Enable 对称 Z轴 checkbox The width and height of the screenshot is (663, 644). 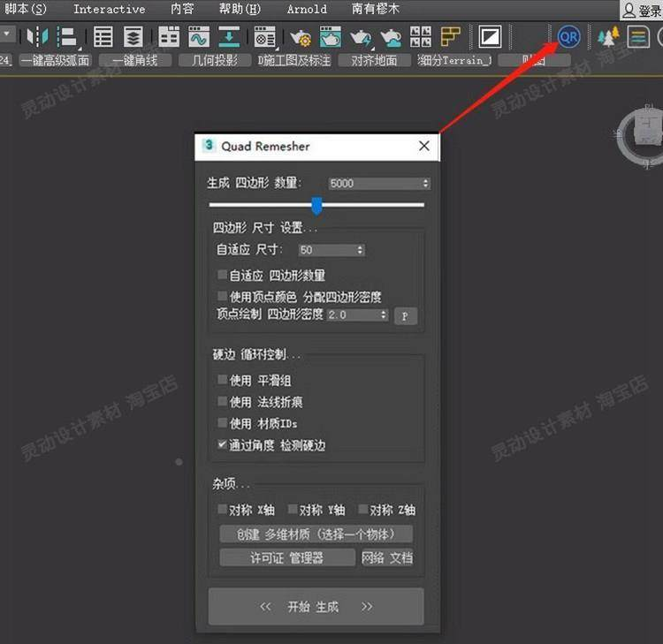click(362, 509)
